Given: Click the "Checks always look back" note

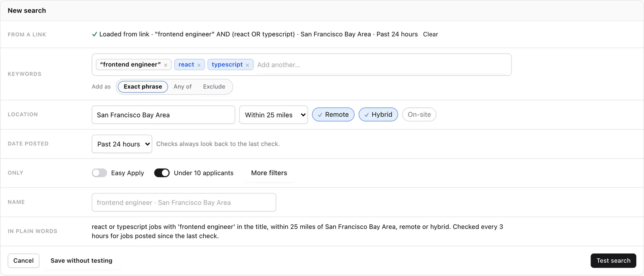Looking at the screenshot, I should 218,144.
